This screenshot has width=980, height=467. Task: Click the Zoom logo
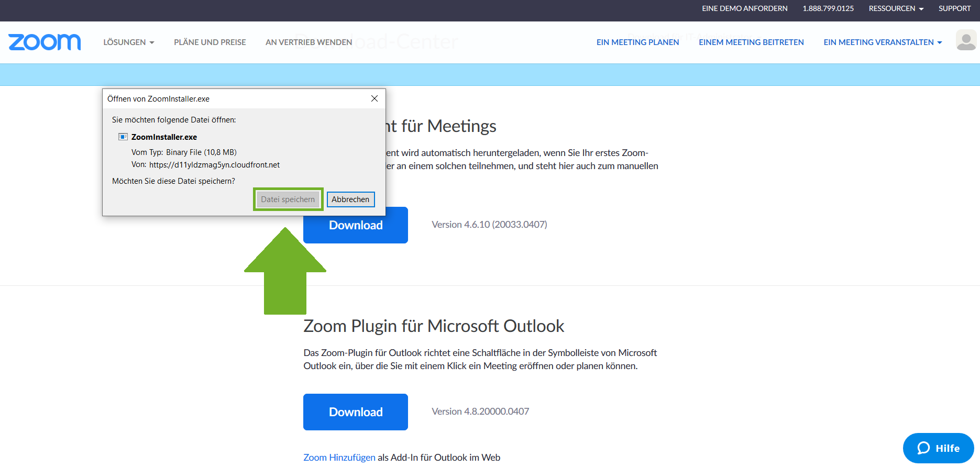click(x=45, y=42)
